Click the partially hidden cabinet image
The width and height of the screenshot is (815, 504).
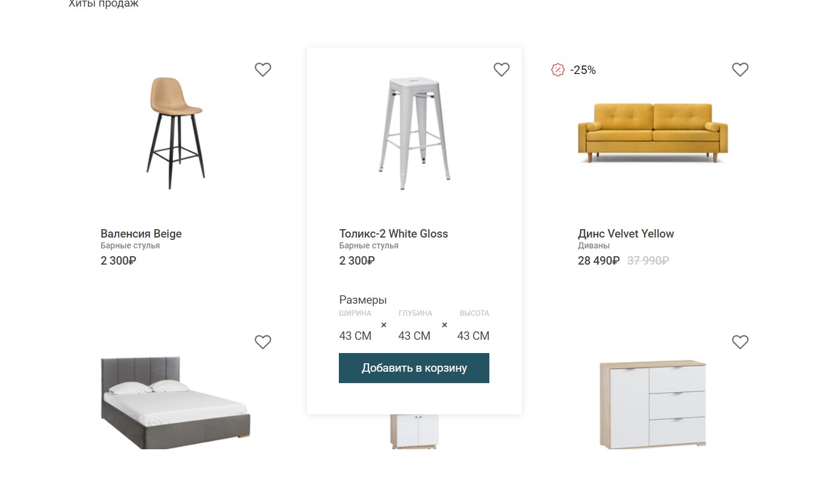[414, 431]
